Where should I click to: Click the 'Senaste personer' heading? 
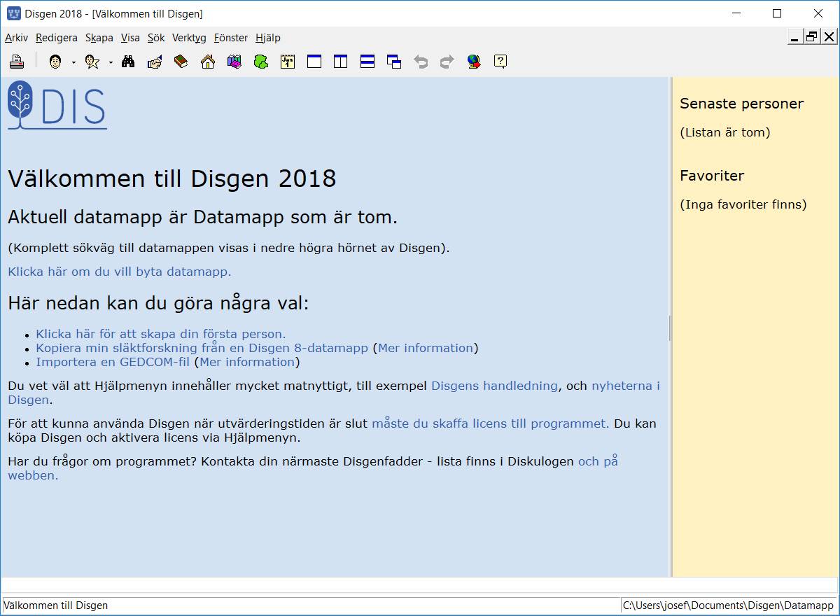[x=741, y=104]
